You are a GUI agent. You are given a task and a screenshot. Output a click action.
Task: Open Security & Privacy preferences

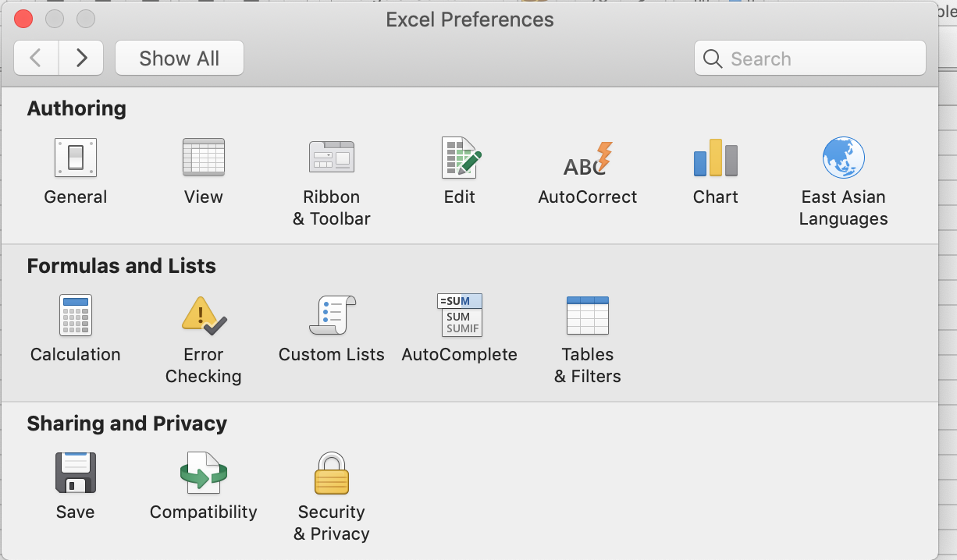(x=332, y=473)
